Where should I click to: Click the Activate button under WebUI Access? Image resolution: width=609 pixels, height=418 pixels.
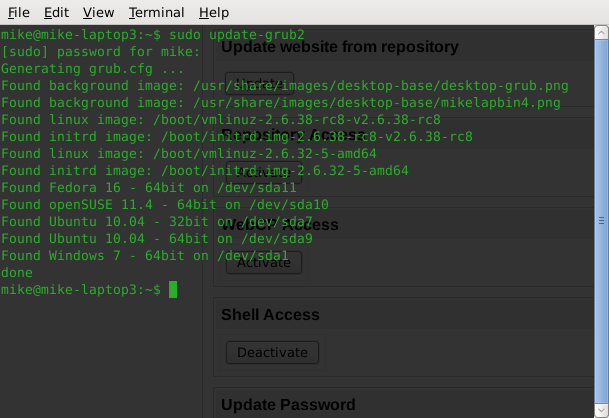(x=264, y=263)
